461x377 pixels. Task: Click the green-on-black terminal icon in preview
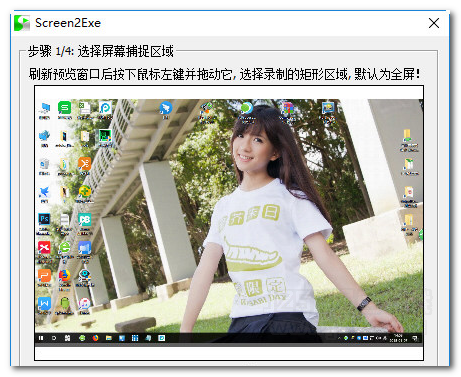point(105,136)
